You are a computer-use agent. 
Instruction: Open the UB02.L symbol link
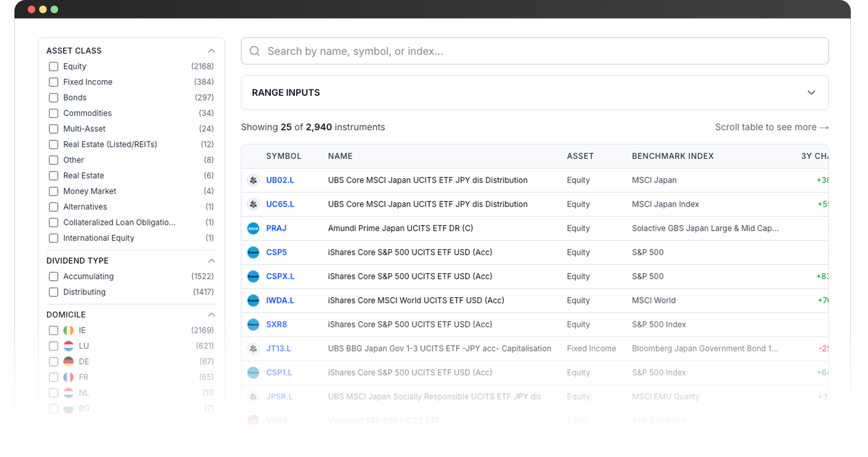point(280,180)
